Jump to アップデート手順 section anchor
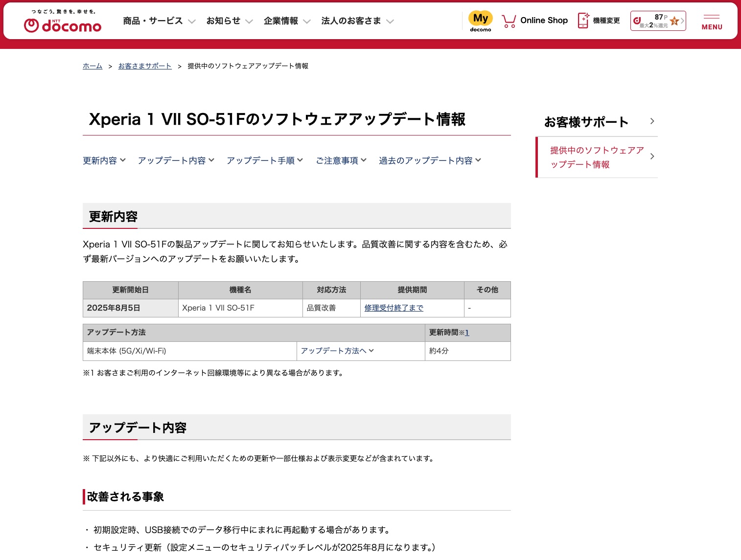The height and width of the screenshot is (560, 741). tap(265, 160)
